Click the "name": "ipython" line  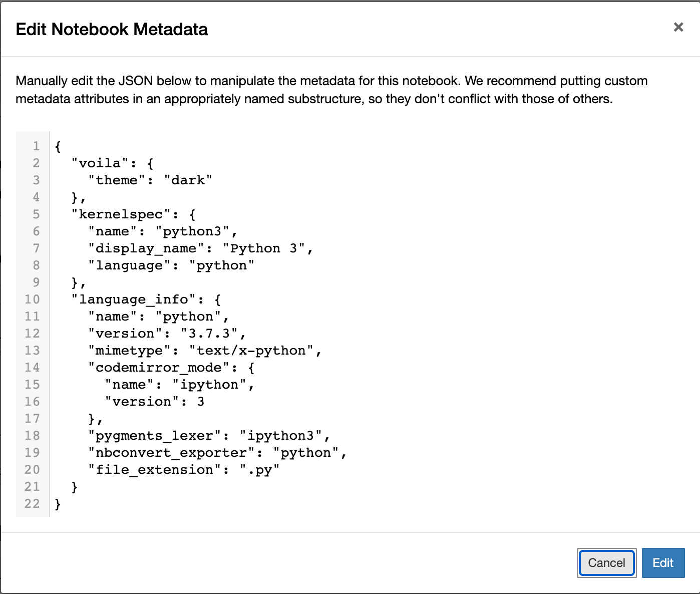180,385
